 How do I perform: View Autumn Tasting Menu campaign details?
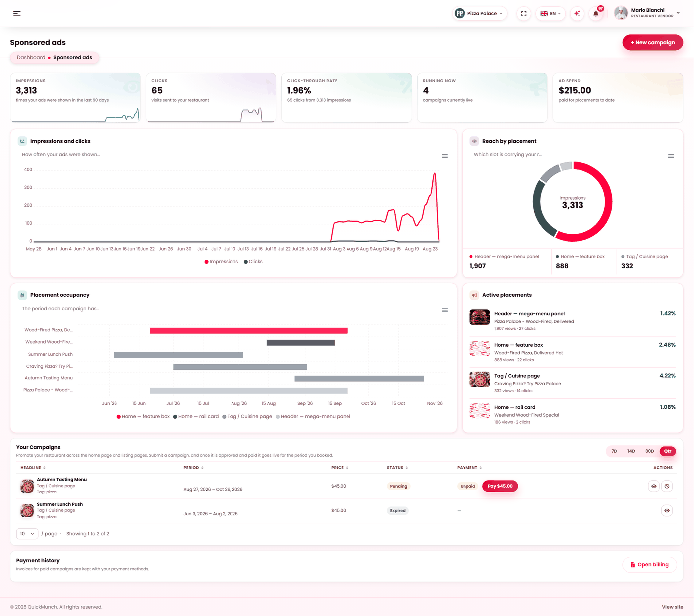[x=654, y=486]
